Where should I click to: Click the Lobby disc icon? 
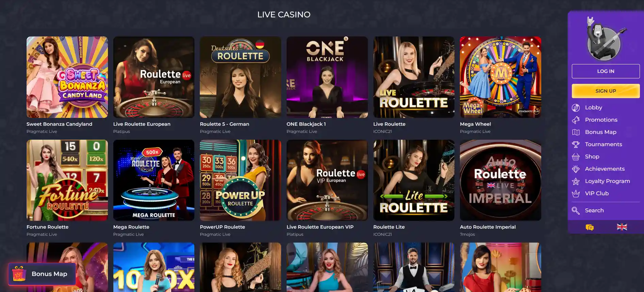tap(576, 108)
